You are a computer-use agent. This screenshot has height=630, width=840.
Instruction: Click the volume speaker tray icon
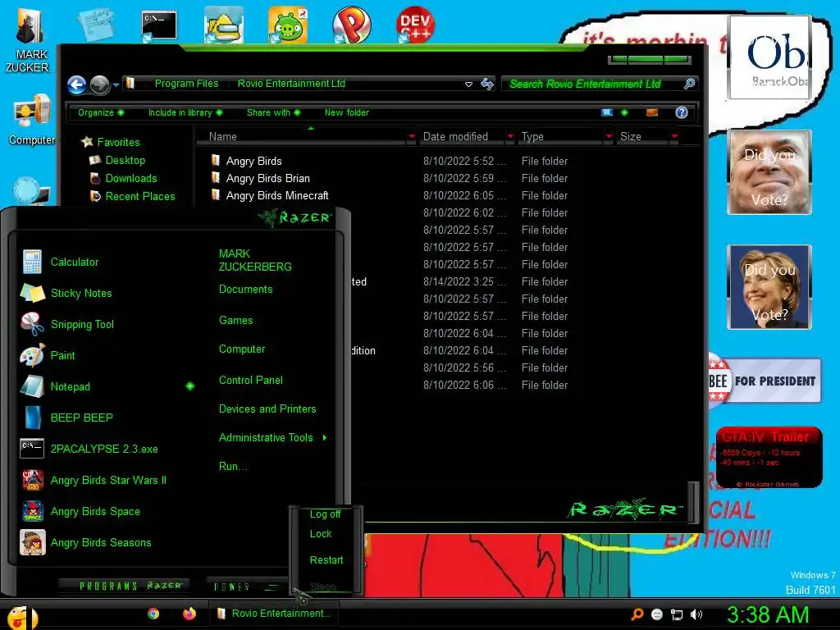pos(696,615)
